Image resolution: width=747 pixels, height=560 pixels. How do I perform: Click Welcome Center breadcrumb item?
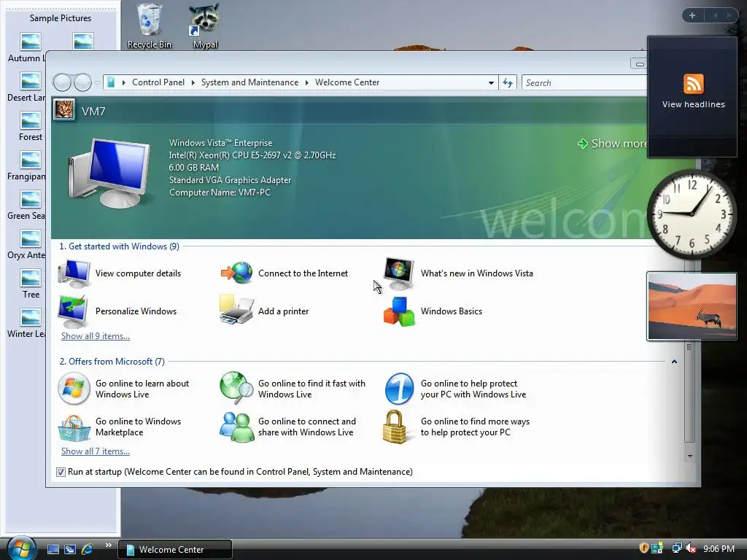[347, 82]
